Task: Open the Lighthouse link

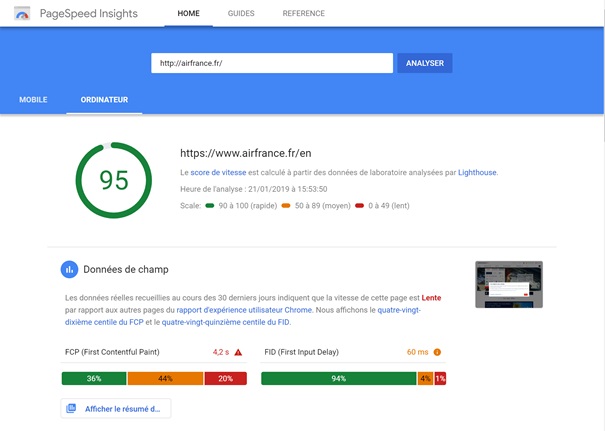Action: click(x=477, y=173)
